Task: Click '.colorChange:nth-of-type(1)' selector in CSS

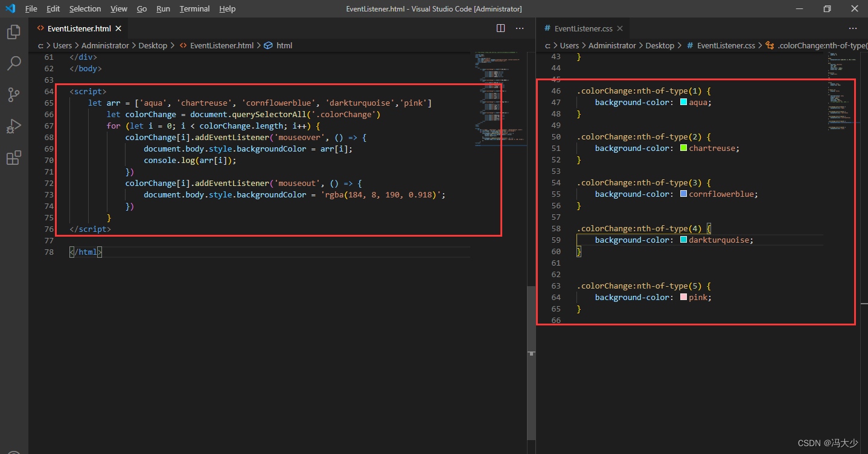Action: (x=639, y=91)
